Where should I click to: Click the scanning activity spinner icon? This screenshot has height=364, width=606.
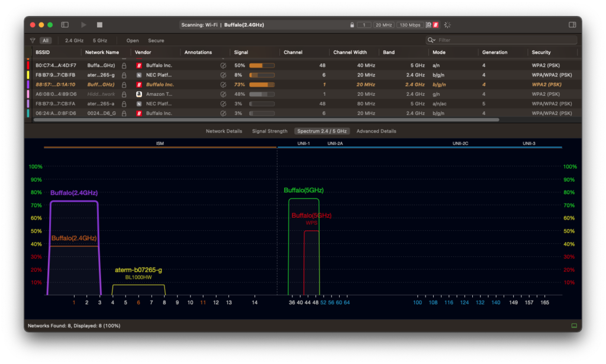pyautogui.click(x=447, y=25)
